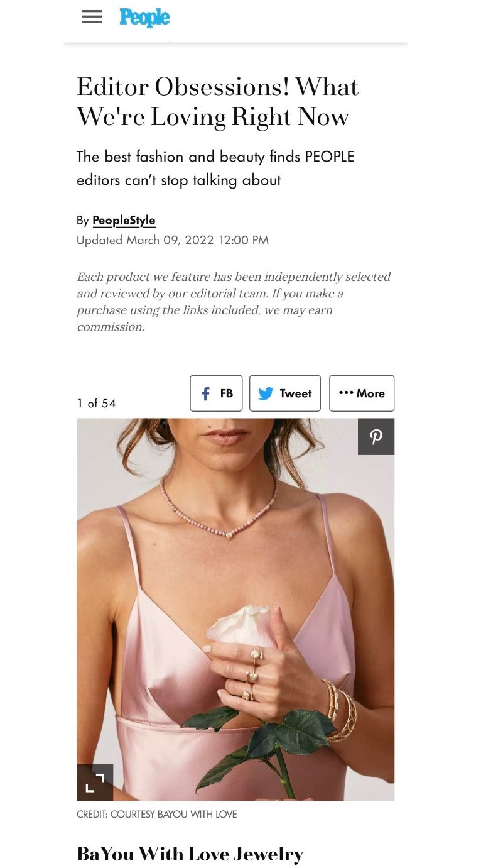
Task: Click the italic editorial disclaimer text
Action: point(234,302)
